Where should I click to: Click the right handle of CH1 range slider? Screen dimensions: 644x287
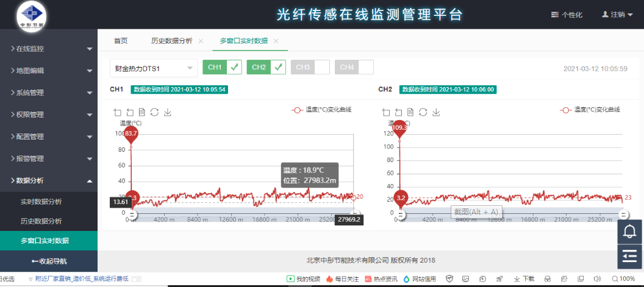tap(355, 214)
